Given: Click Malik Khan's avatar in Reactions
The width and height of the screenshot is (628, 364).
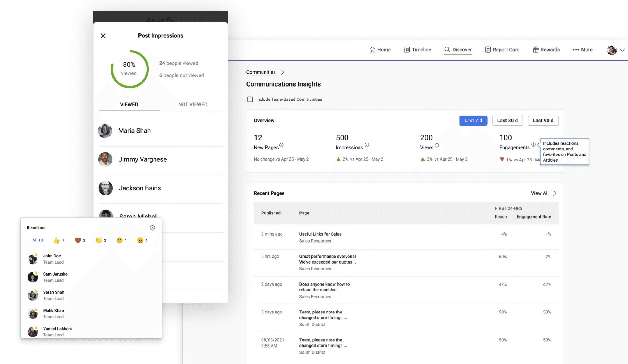Looking at the screenshot, I should coord(33,313).
